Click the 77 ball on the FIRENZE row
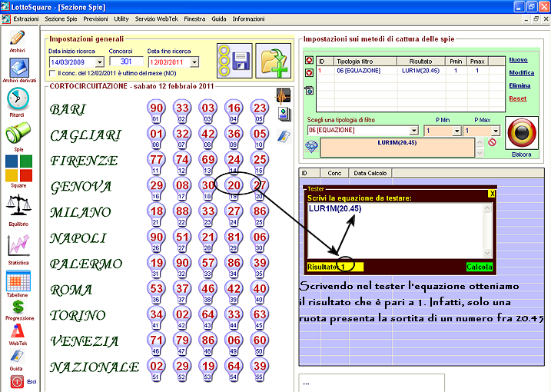Image resolution: width=551 pixels, height=392 pixels. pos(156,160)
